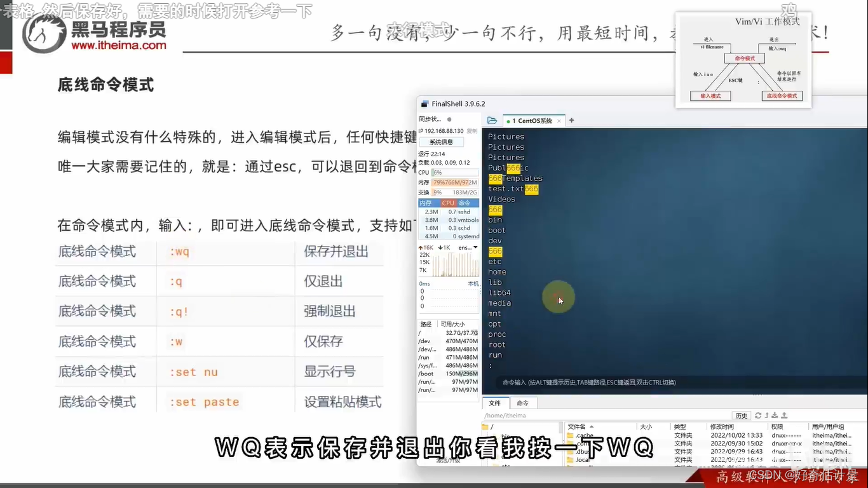Open the connection manager folder icon
The width and height of the screenshot is (868, 488).
[492, 121]
